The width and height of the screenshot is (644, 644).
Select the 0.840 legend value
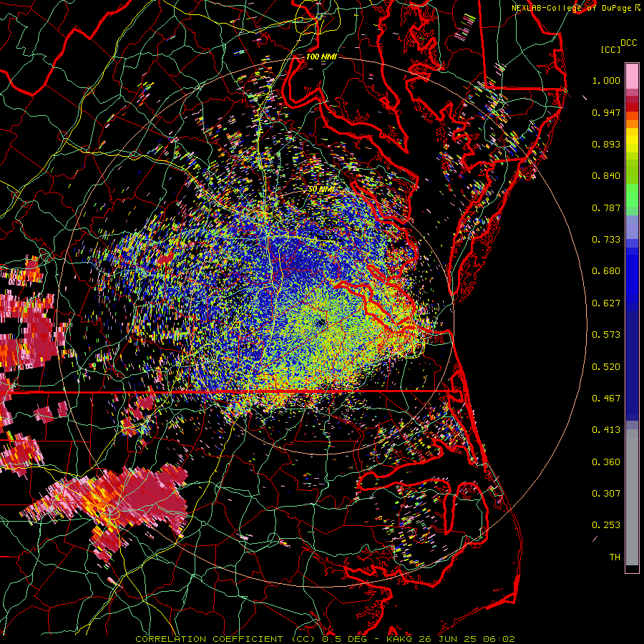click(606, 176)
